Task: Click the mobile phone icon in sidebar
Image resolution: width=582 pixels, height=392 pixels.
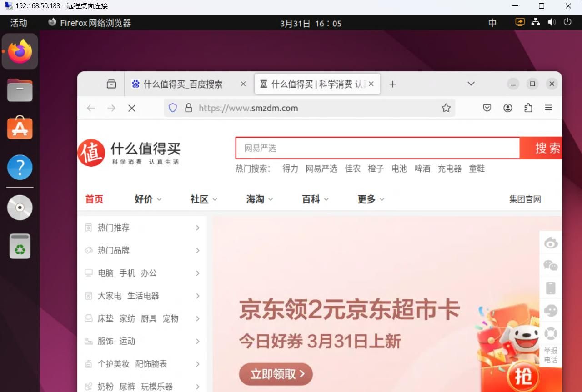Action: pyautogui.click(x=551, y=288)
